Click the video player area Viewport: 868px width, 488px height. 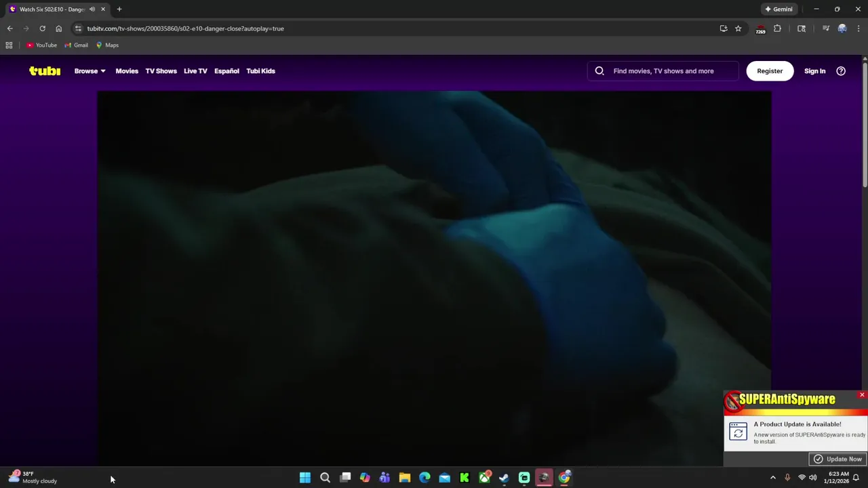434,278
